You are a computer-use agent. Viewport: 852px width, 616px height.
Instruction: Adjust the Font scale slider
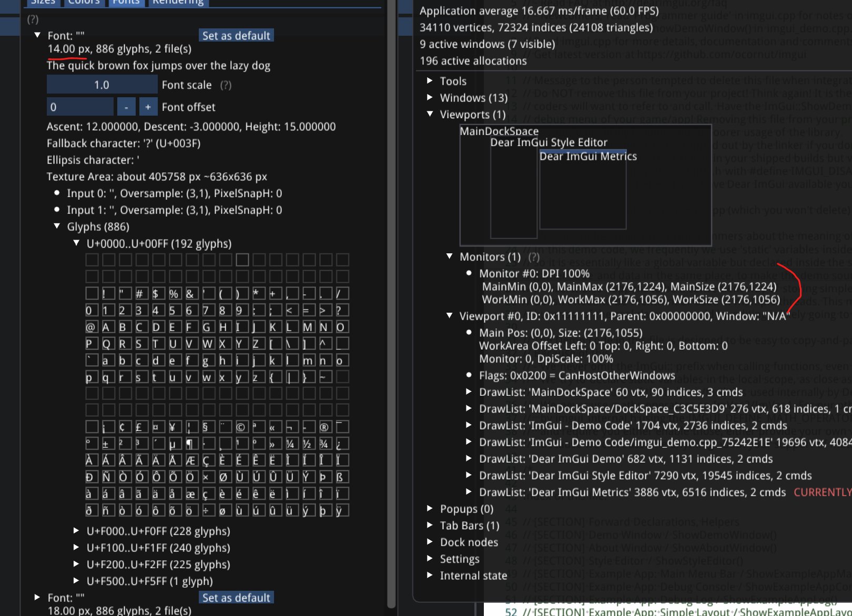[102, 85]
